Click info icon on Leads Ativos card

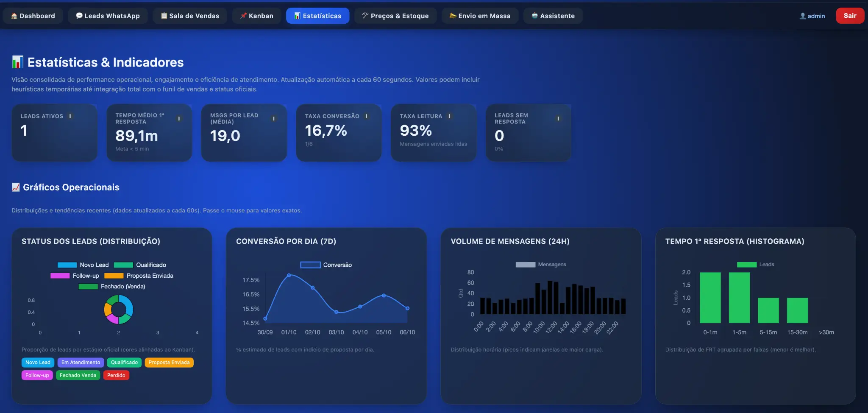pyautogui.click(x=70, y=116)
